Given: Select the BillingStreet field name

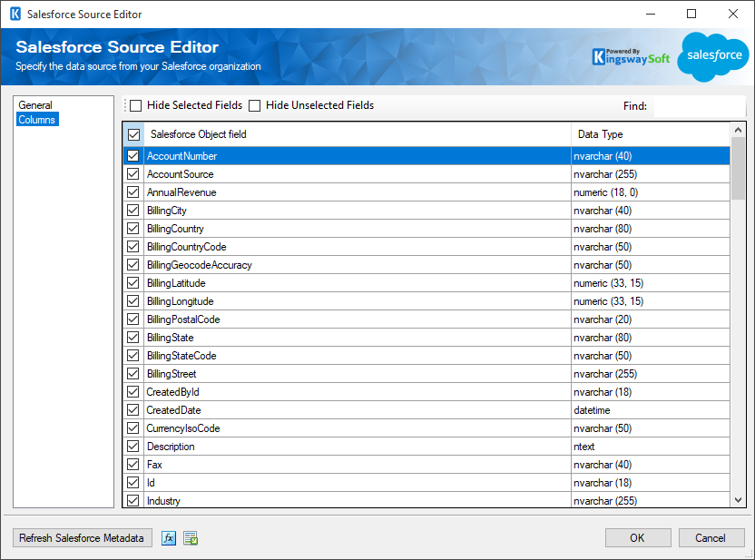Looking at the screenshot, I should [x=172, y=374].
